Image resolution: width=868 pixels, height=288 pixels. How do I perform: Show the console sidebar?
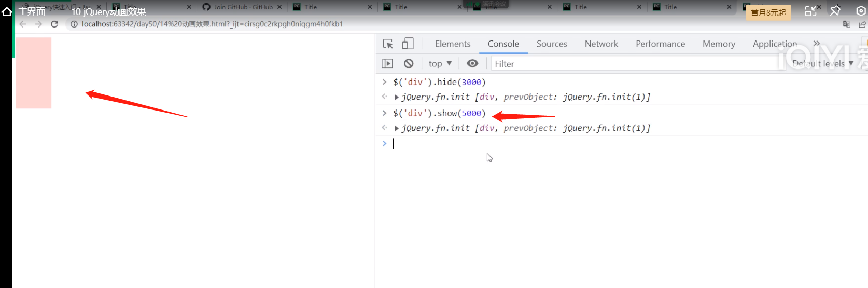point(387,64)
